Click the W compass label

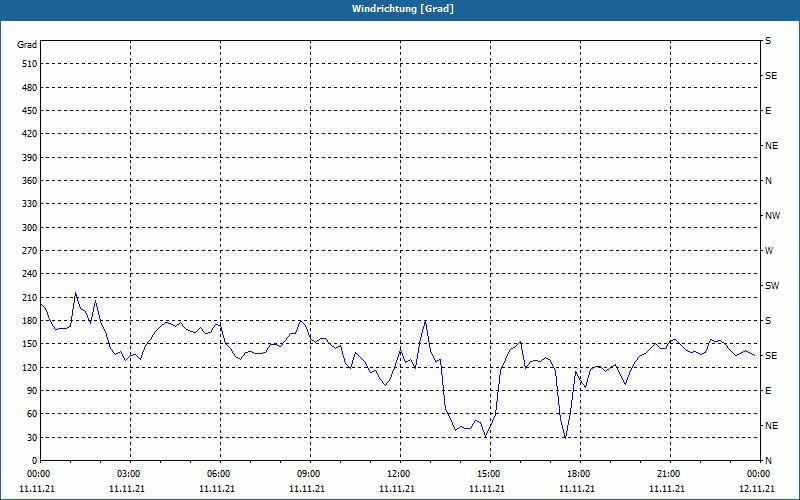click(x=769, y=251)
